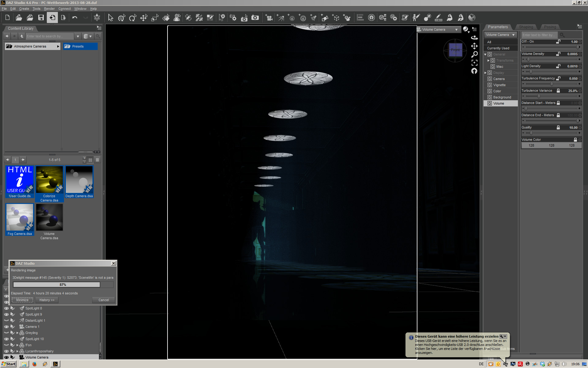Screen dimensions: 588x368
Task: Expand the Transforms property group
Action: pyautogui.click(x=488, y=60)
